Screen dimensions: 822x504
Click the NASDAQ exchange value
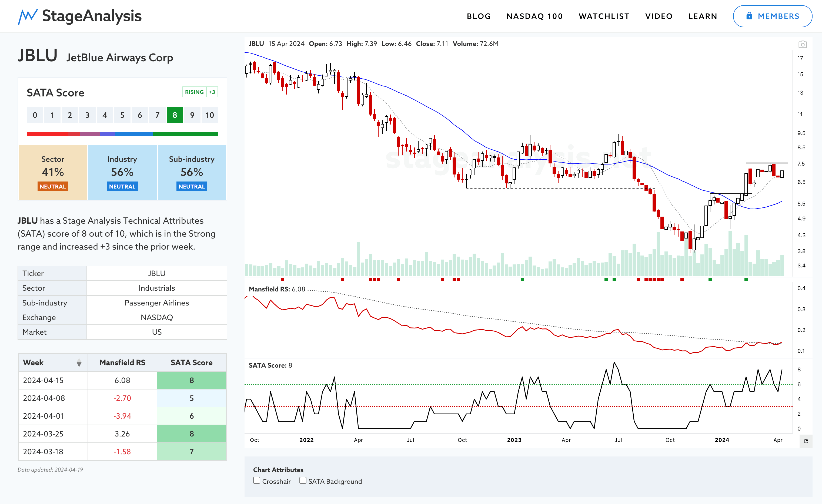tap(157, 317)
